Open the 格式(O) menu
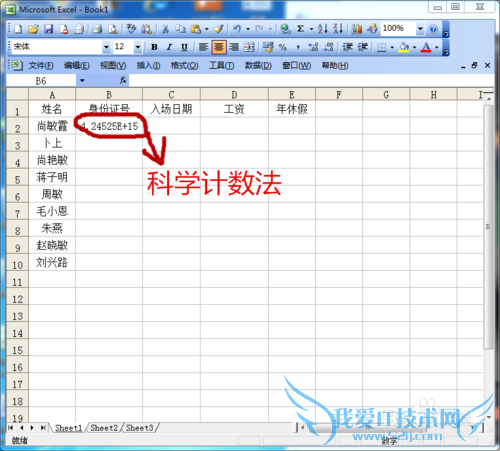 pos(184,66)
